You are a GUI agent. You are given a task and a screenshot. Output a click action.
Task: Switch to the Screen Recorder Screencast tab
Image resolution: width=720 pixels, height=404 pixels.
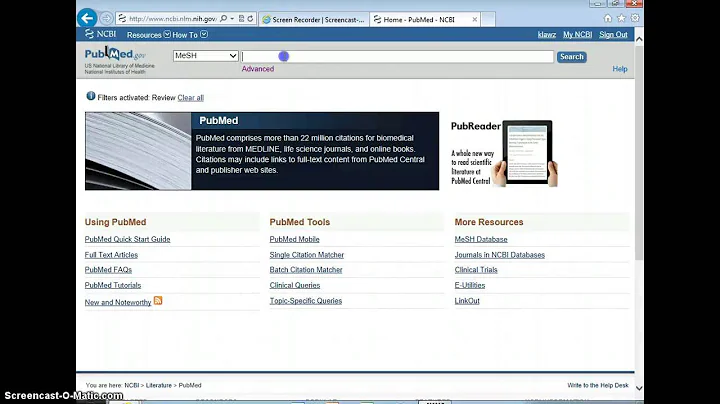[314, 19]
